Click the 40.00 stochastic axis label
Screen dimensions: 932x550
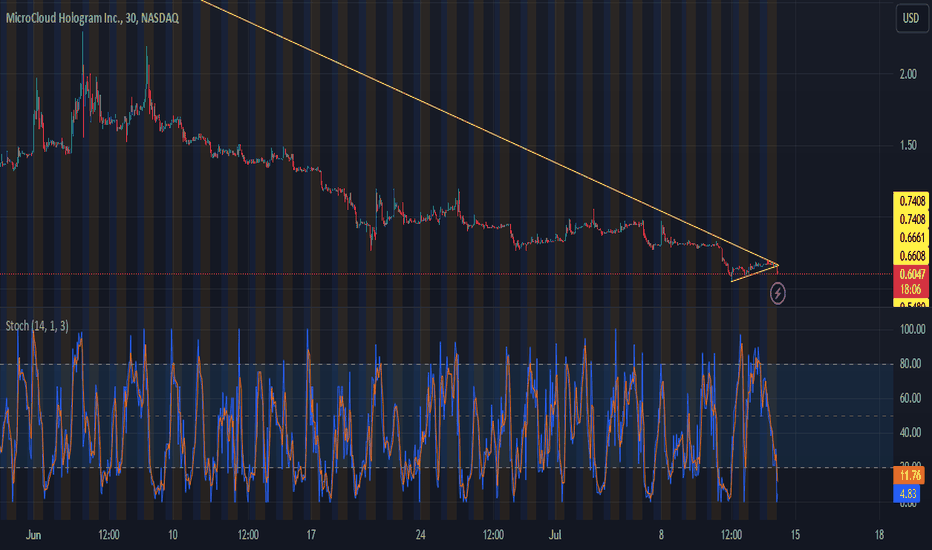tap(910, 433)
